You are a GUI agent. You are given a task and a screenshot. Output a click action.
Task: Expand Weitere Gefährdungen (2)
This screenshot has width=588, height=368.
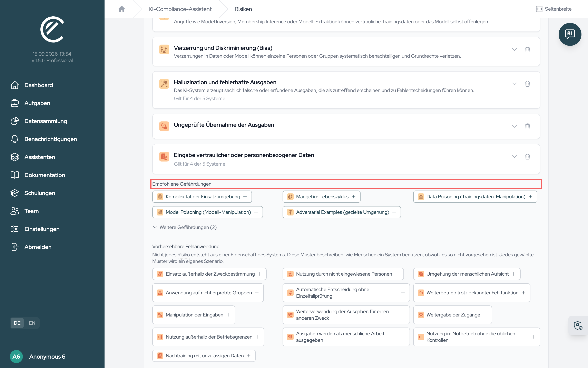point(185,227)
